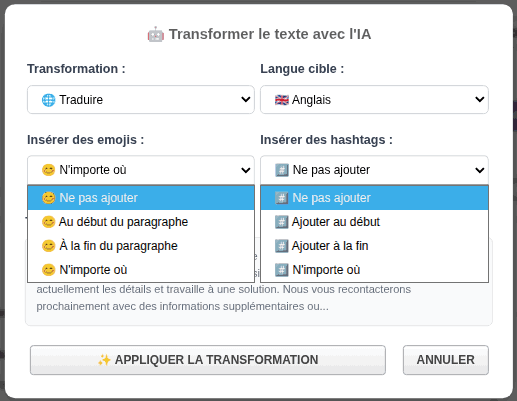Open the Langue cible dropdown showing Anglais
517x401 pixels.
tap(374, 100)
